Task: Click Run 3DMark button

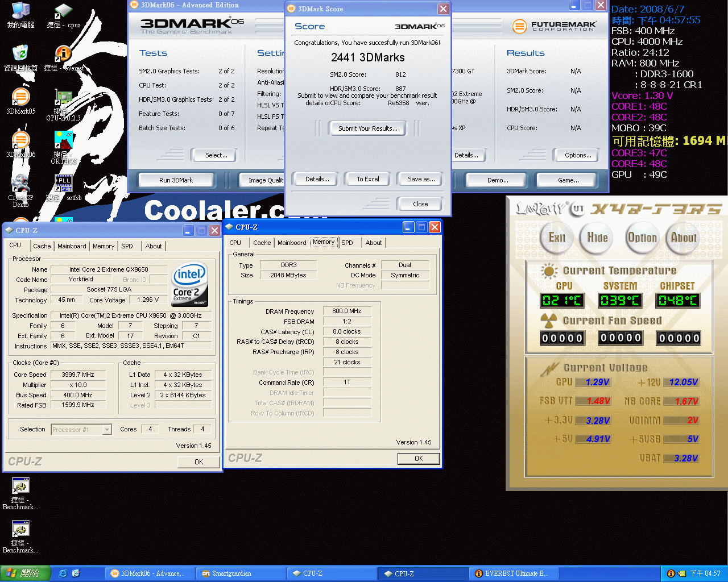Action: pos(176,180)
